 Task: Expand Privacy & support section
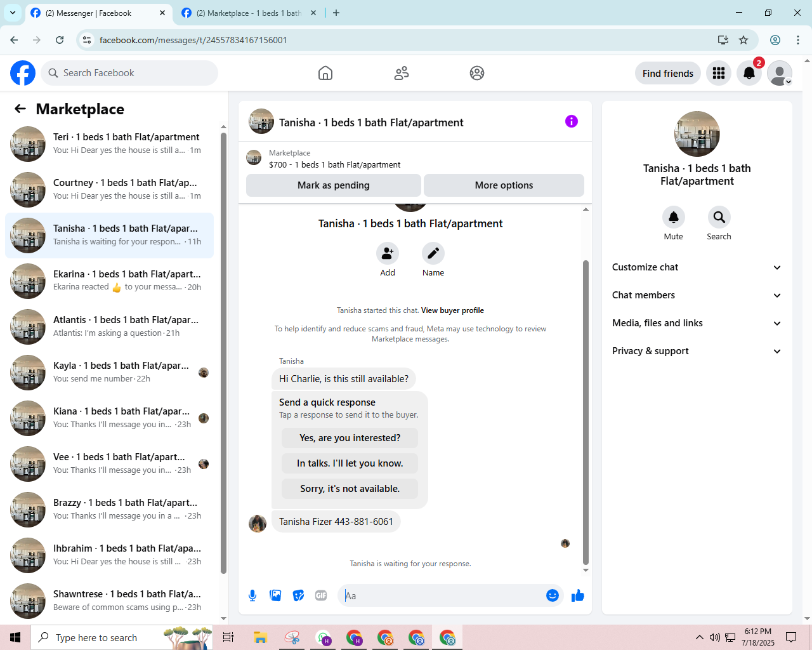[697, 351]
